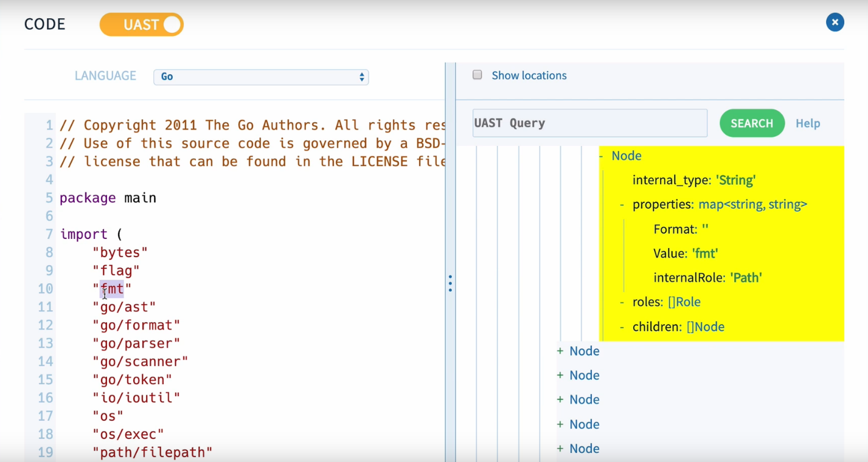Open the Help link
This screenshot has height=462, width=868.
(x=808, y=123)
